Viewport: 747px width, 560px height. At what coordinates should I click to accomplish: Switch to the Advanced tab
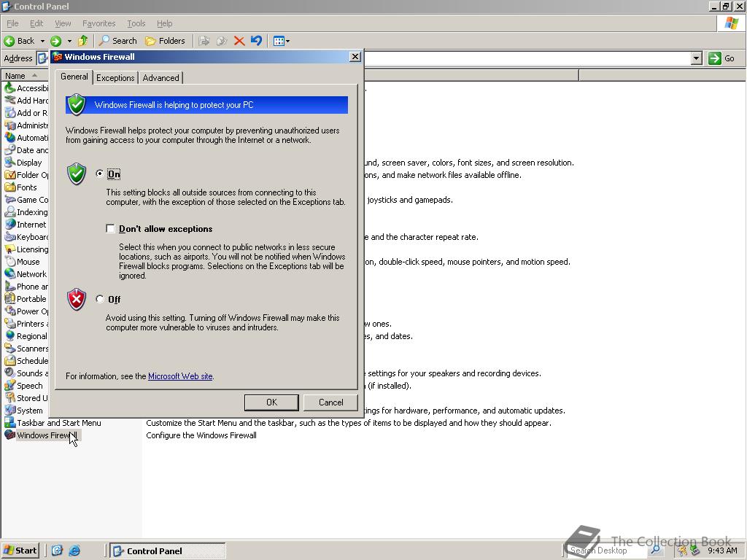point(160,77)
